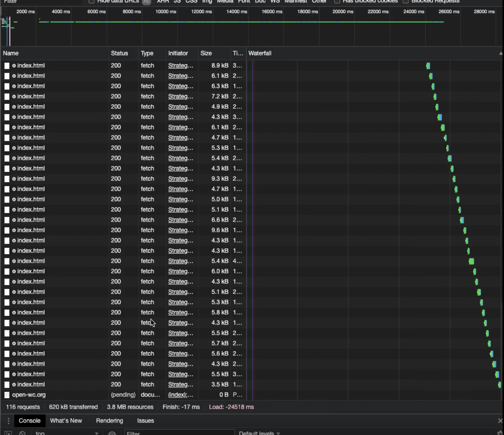This screenshot has height=435, width=504.
Task: Click the gear icon in the 5.8 kB index.html row
Action: coord(14,312)
